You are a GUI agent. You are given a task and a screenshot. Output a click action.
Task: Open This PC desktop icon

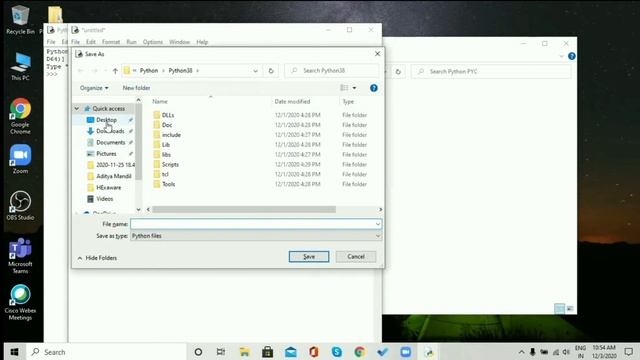[20, 65]
